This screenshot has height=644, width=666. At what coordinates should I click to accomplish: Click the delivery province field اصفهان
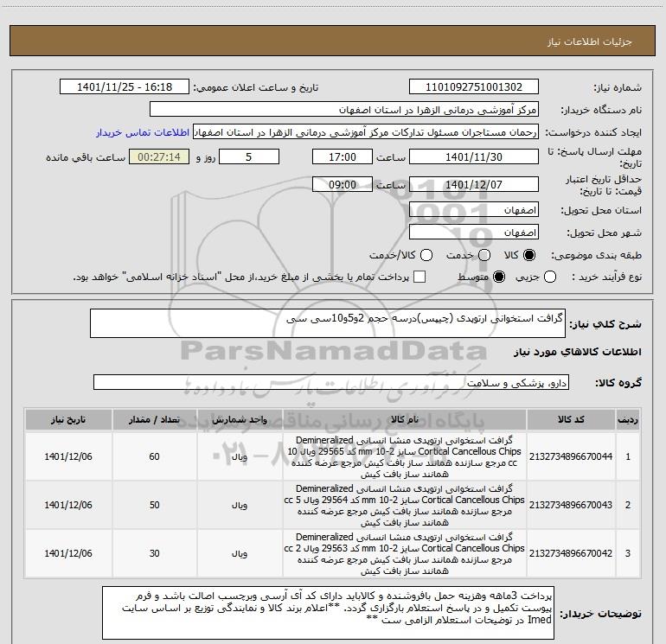click(474, 210)
